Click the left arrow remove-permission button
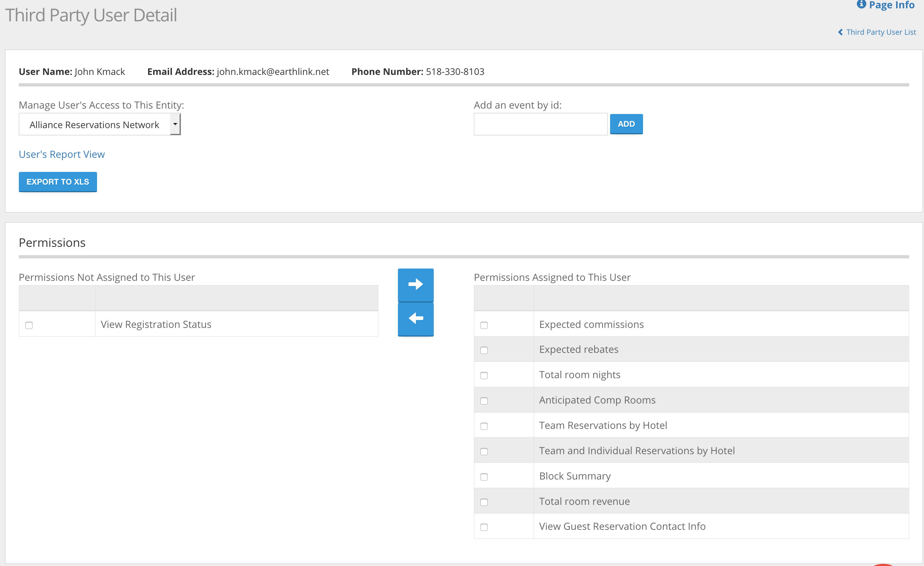 416,318
